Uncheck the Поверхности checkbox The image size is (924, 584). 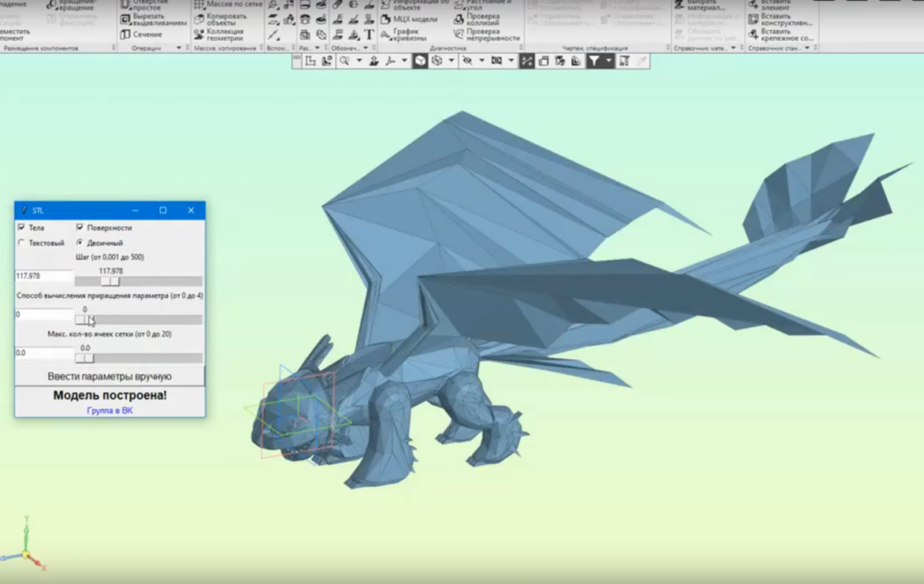(80, 228)
